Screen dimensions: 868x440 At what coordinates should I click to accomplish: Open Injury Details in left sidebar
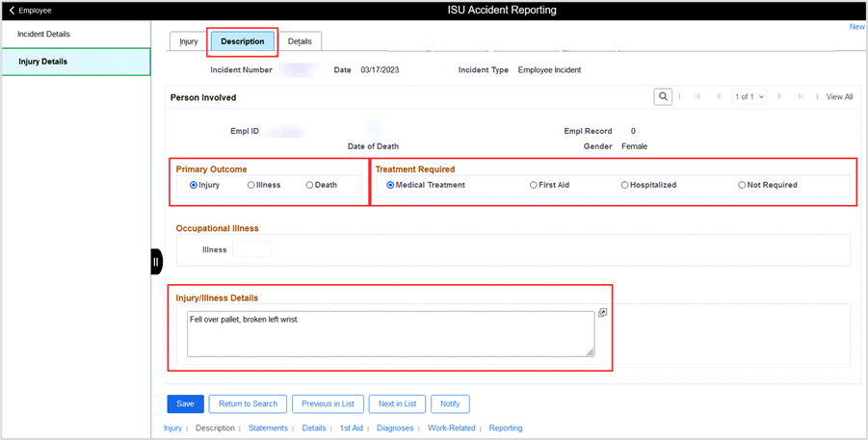76,62
